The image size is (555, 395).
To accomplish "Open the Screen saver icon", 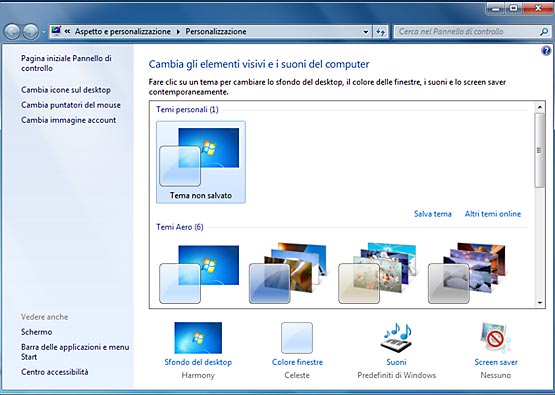I will [496, 338].
